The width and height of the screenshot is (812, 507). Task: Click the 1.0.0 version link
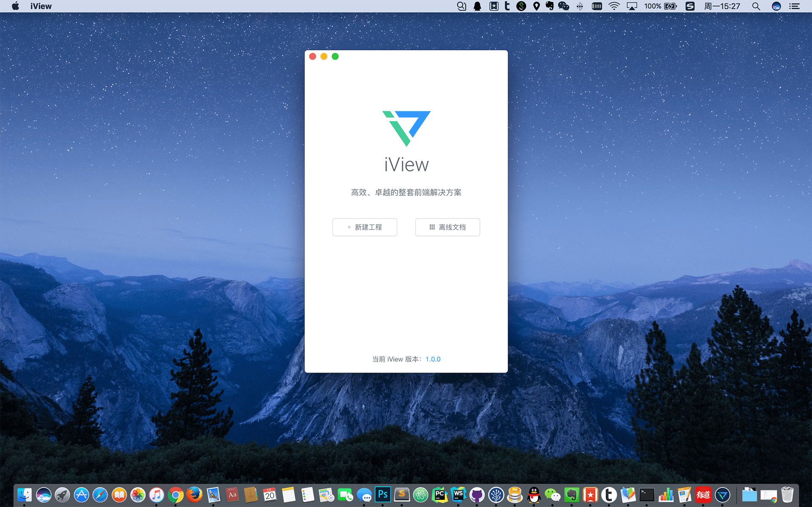click(x=433, y=359)
